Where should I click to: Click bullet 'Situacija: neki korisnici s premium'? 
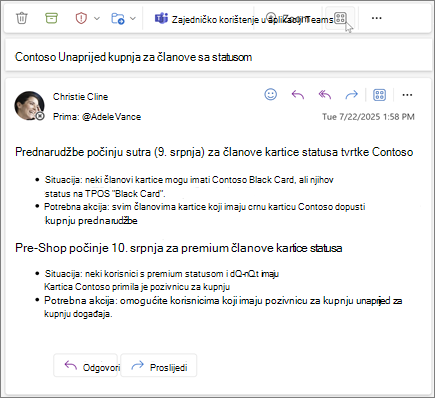[x=162, y=280]
